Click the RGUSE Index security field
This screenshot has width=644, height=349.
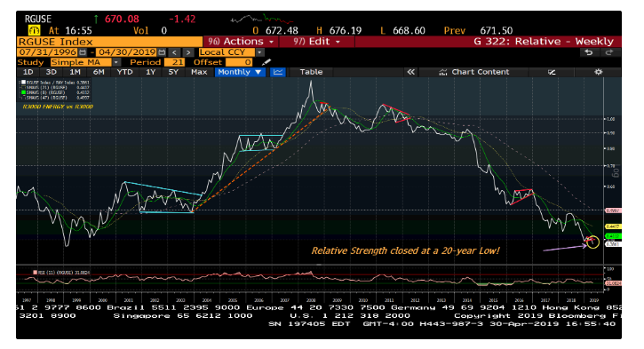tap(109, 42)
